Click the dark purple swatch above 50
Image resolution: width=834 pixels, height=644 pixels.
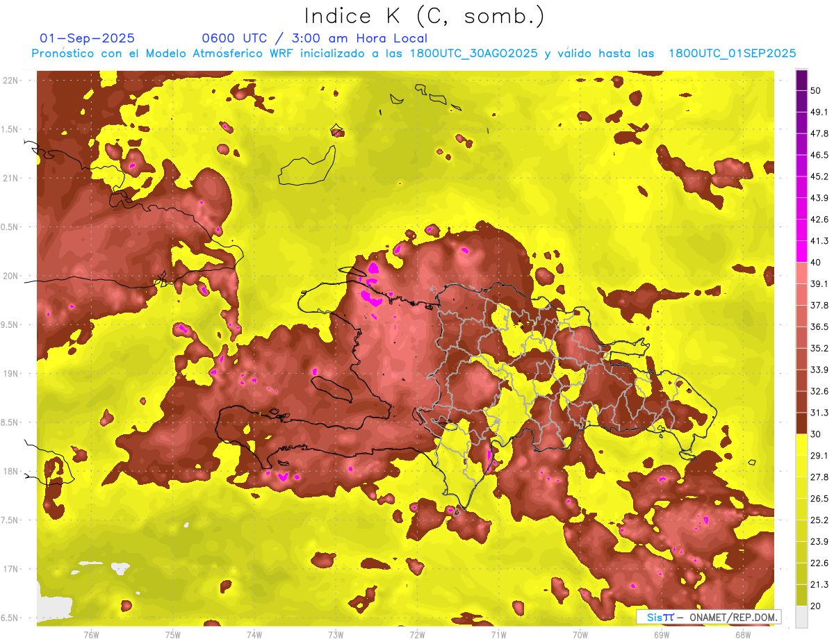point(801,80)
